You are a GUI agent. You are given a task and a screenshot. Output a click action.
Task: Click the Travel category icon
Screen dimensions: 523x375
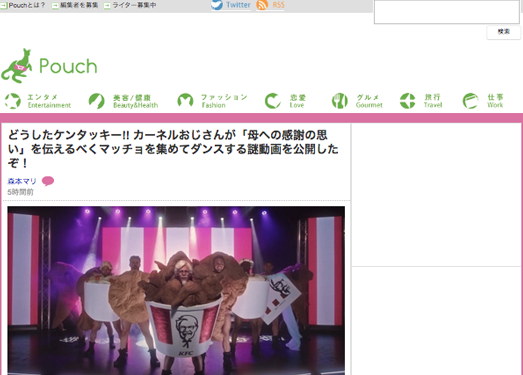pos(408,101)
